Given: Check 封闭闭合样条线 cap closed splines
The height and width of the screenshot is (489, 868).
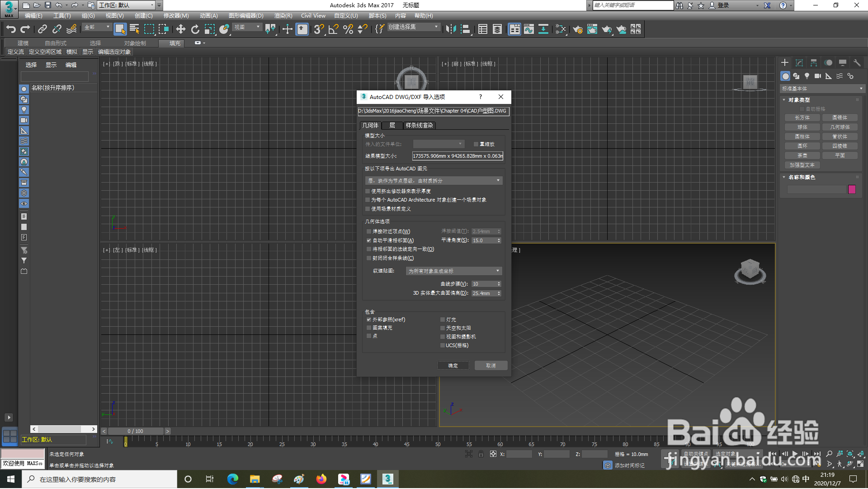Looking at the screenshot, I should coord(369,258).
